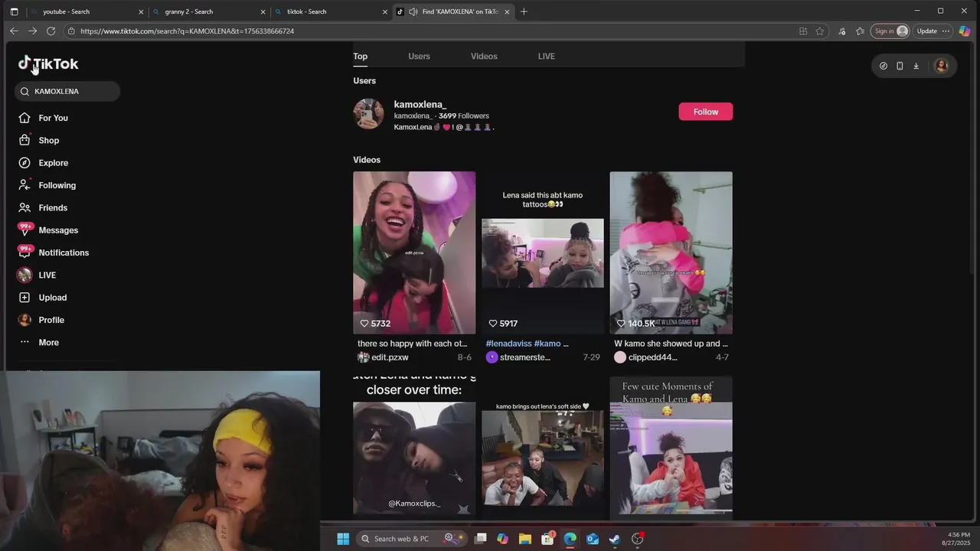Click the TikTok logo
The height and width of the screenshot is (551, 980).
pyautogui.click(x=48, y=64)
